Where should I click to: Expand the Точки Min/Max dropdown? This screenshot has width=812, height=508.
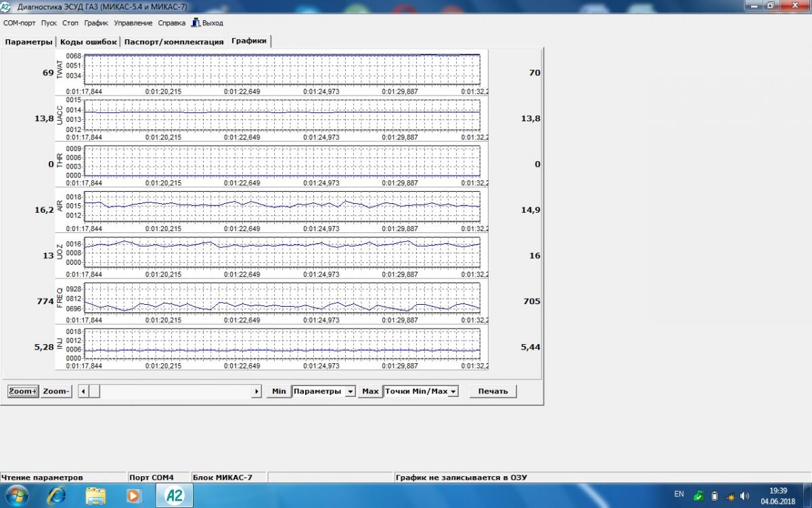(x=453, y=391)
